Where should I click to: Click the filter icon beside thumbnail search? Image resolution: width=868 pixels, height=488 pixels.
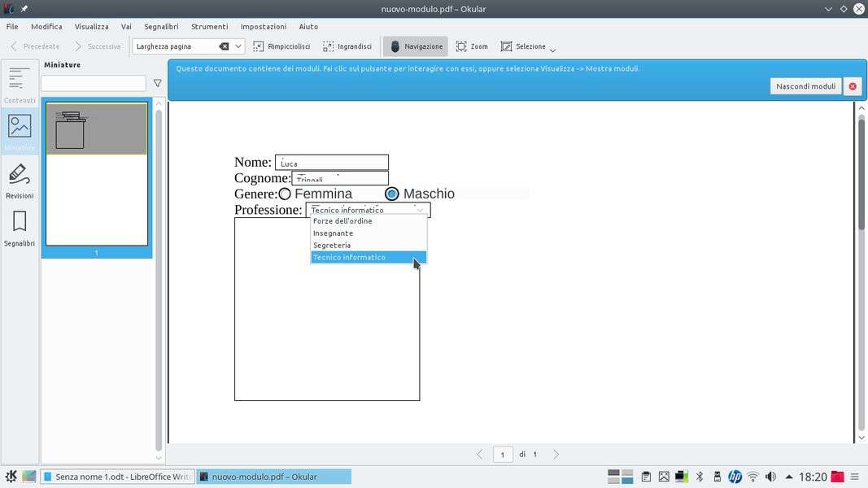point(158,83)
